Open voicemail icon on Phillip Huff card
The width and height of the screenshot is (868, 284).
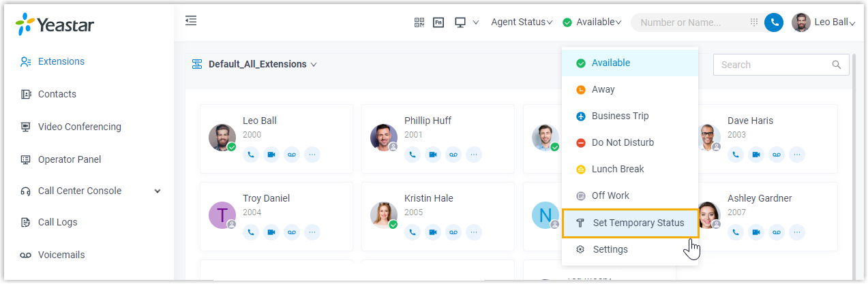click(453, 155)
